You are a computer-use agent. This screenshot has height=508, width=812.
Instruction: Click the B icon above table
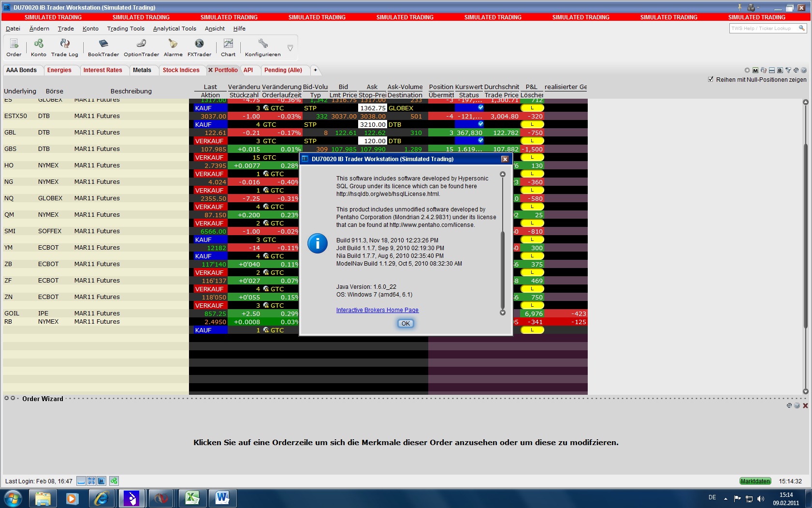coord(780,70)
